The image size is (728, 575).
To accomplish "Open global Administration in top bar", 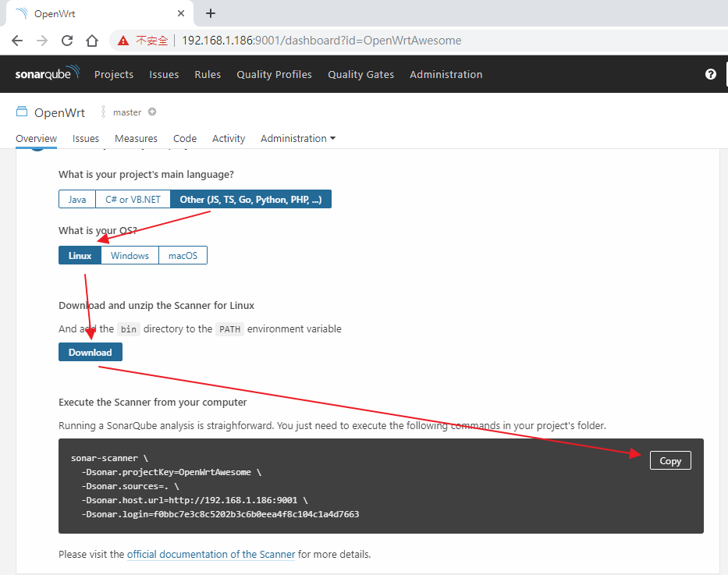I will 446,74.
